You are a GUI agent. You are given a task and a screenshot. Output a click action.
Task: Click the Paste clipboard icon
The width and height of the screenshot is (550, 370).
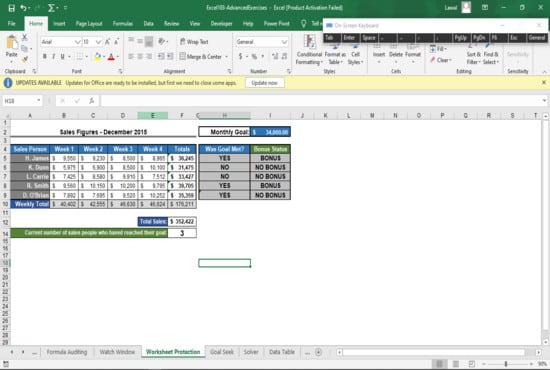[x=12, y=42]
